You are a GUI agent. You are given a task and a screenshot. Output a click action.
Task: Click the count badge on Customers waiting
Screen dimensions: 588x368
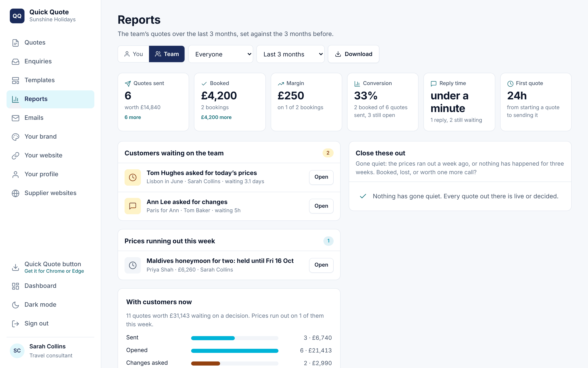pyautogui.click(x=328, y=153)
